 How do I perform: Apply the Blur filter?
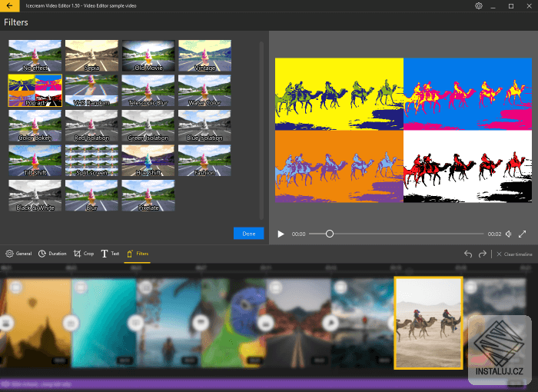[91, 196]
